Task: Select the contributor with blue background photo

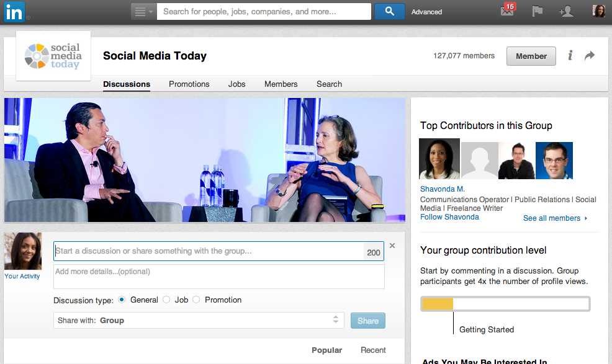Action: pos(554,161)
